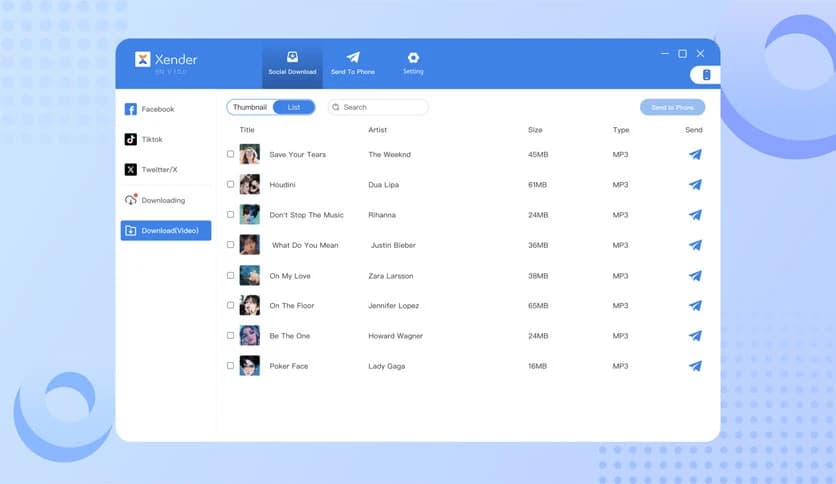Click the Search input field
This screenshot has width=836, height=484.
click(378, 107)
